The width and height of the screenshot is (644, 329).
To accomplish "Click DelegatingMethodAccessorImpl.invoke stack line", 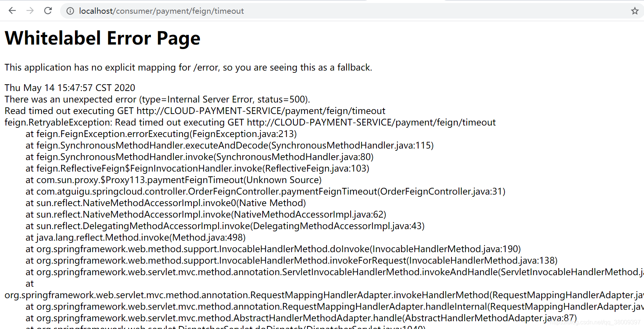I will [225, 226].
